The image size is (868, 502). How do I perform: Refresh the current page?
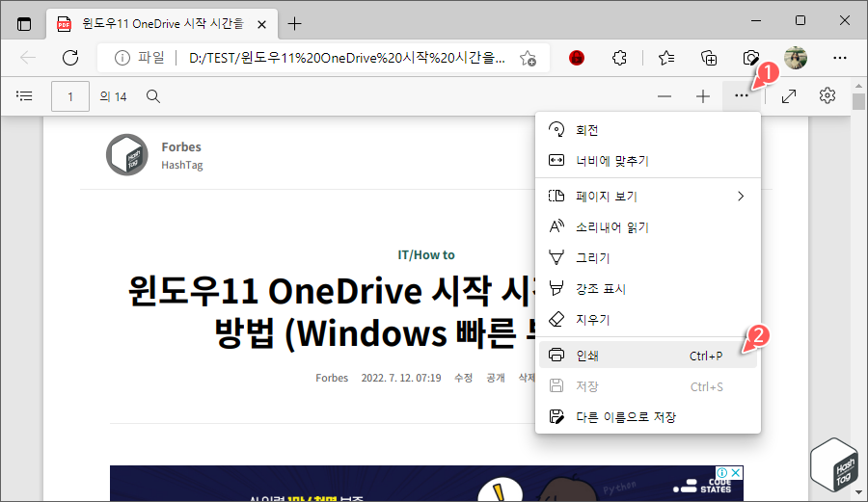tap(70, 58)
